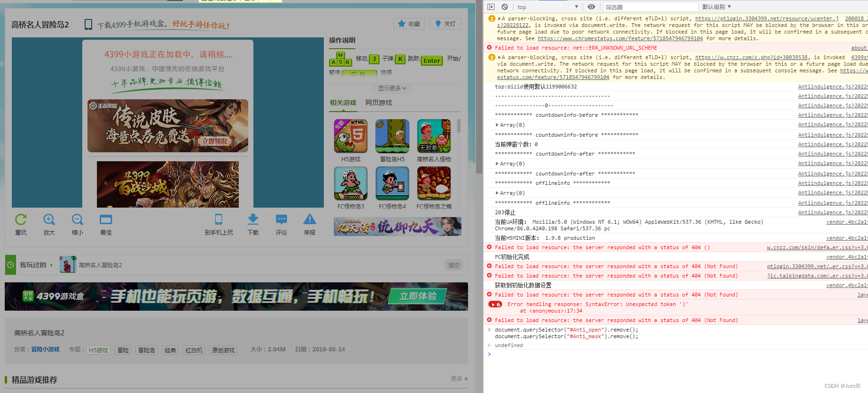Screen dimensions: 868x393
Task: Click the 原创游戏 tag
Action: coord(223,350)
